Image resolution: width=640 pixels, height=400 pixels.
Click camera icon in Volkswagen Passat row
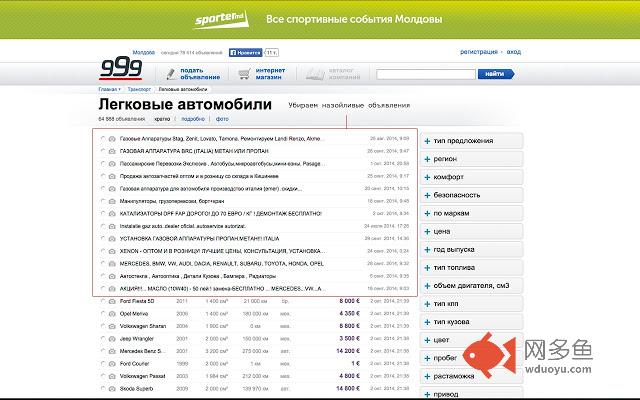pos(112,376)
